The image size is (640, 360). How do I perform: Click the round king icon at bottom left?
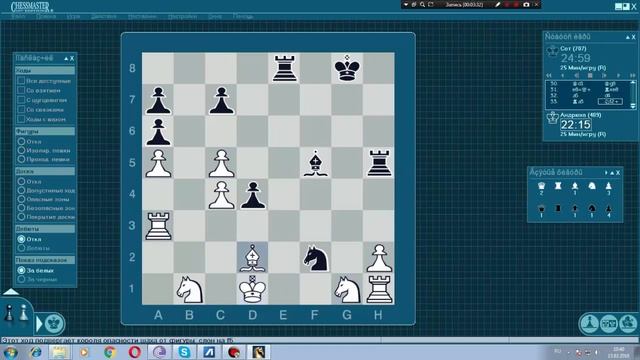(54, 324)
